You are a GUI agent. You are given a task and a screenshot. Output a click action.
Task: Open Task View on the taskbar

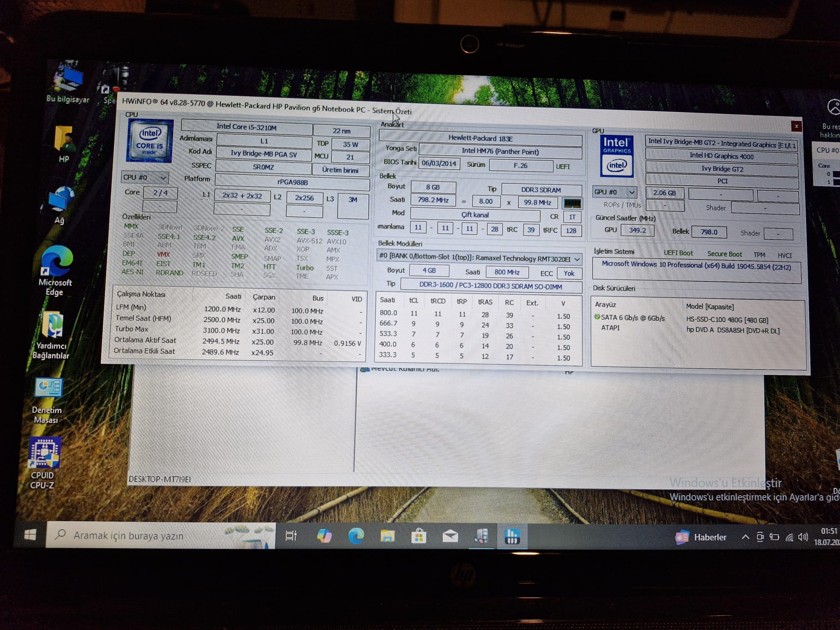(x=291, y=535)
